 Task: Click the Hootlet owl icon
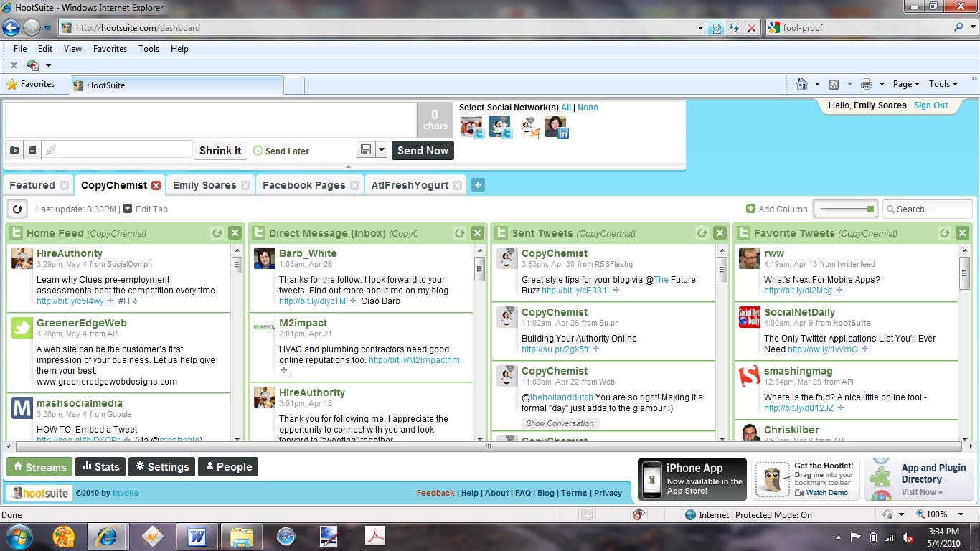point(772,479)
